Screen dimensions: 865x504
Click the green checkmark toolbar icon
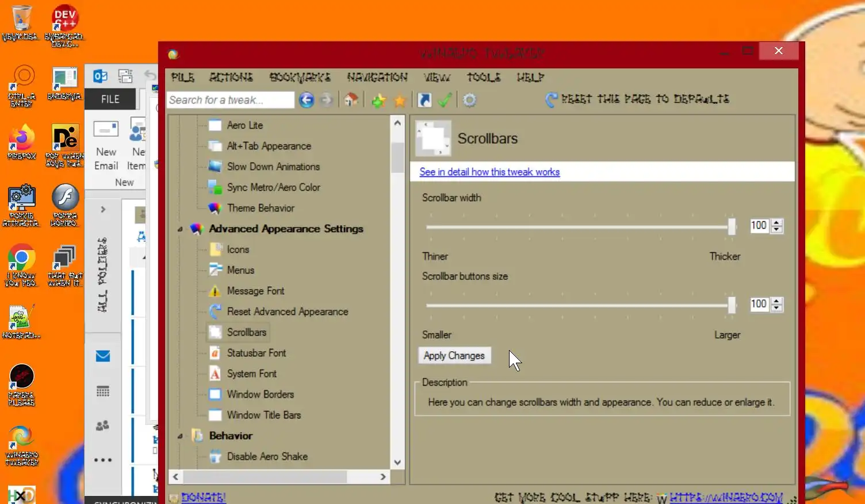pos(445,100)
